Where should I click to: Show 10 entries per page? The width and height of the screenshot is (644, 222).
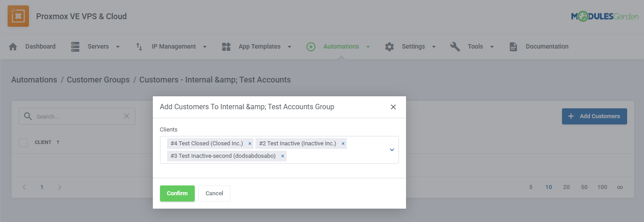coord(549,187)
